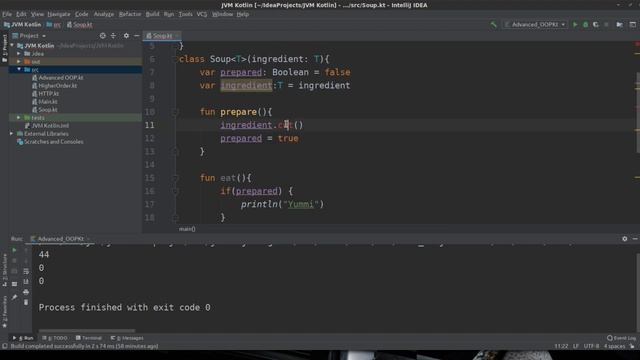640x360 pixels.
Task: Click the console horizontal scrollbar
Action: pyautogui.click(x=87, y=330)
